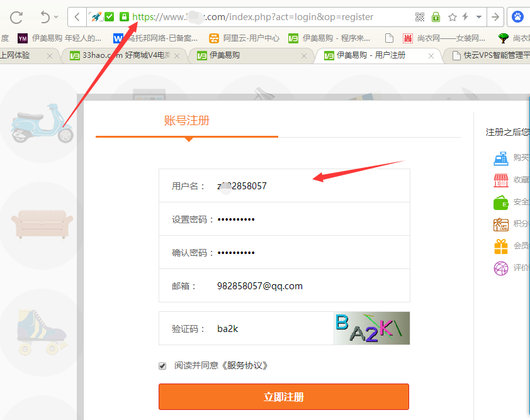The width and height of the screenshot is (530, 420).
Task: Click the Baidu paw search engine icon
Action: [517, 16]
